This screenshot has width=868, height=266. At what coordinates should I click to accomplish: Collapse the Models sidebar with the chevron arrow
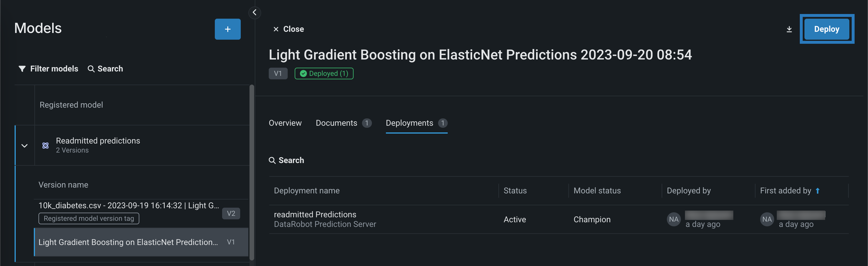click(254, 13)
